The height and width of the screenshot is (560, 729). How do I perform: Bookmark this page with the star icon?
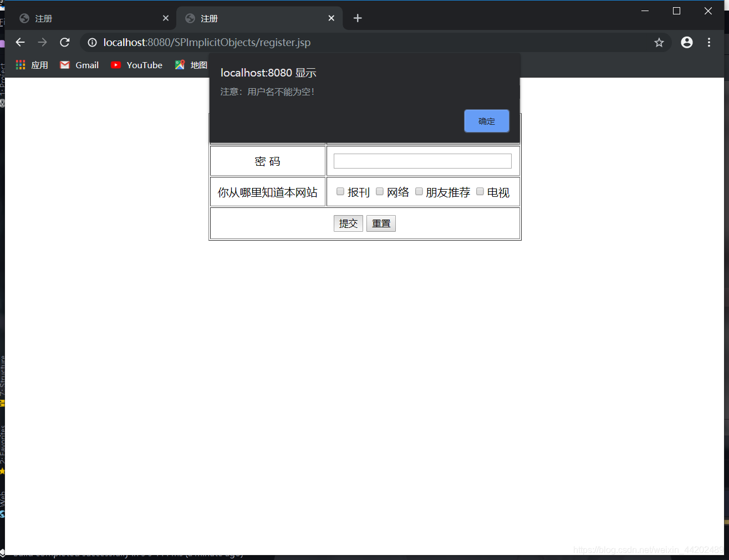coord(659,42)
